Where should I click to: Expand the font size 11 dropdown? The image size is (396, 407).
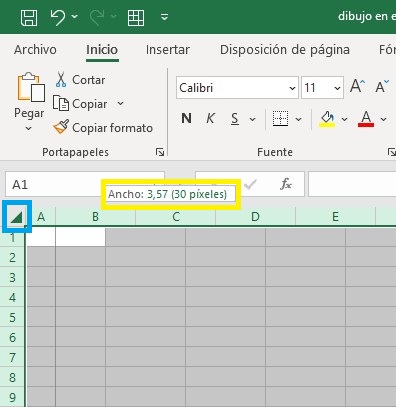coord(337,88)
